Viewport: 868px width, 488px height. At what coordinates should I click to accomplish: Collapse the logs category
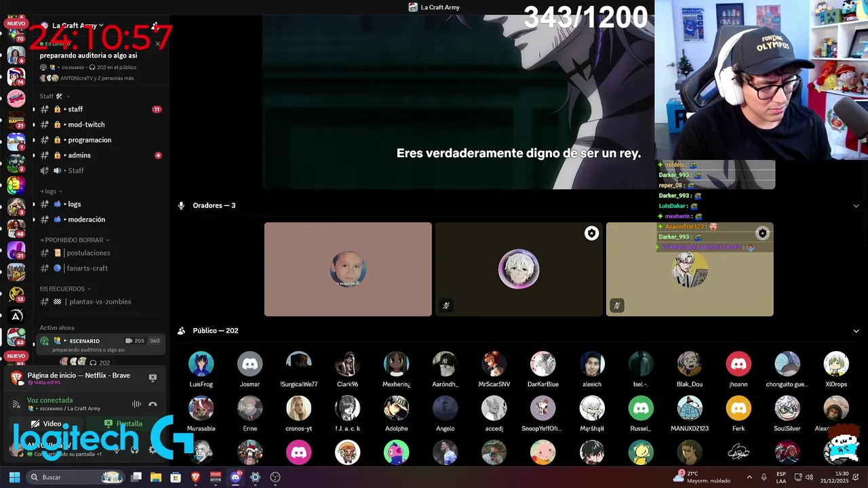51,191
